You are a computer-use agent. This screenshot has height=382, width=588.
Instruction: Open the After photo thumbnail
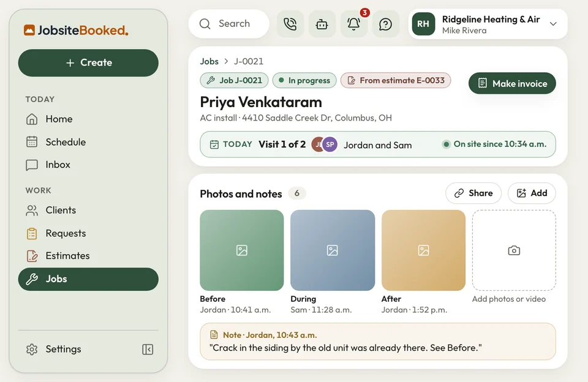tap(423, 250)
